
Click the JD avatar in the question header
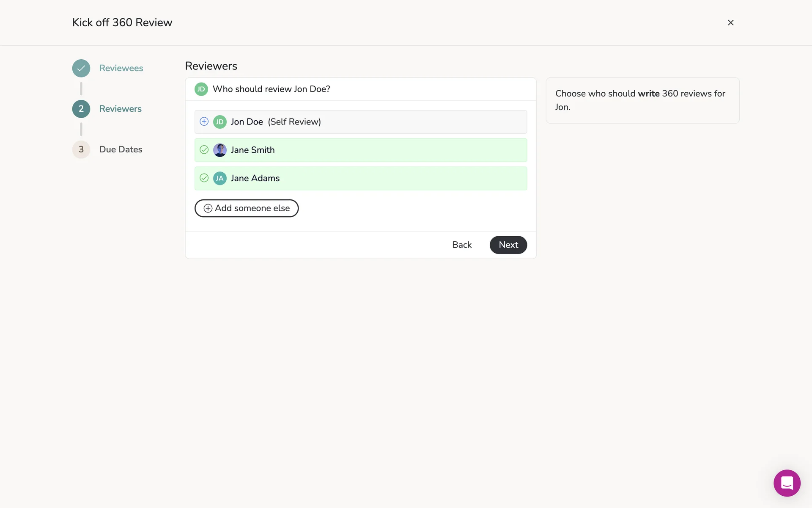click(x=201, y=89)
